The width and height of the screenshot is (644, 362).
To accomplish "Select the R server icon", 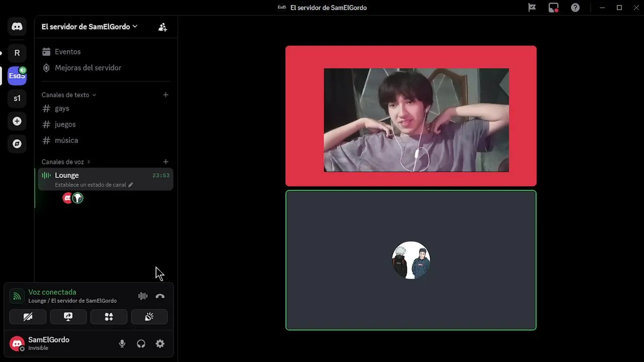I will point(17,53).
